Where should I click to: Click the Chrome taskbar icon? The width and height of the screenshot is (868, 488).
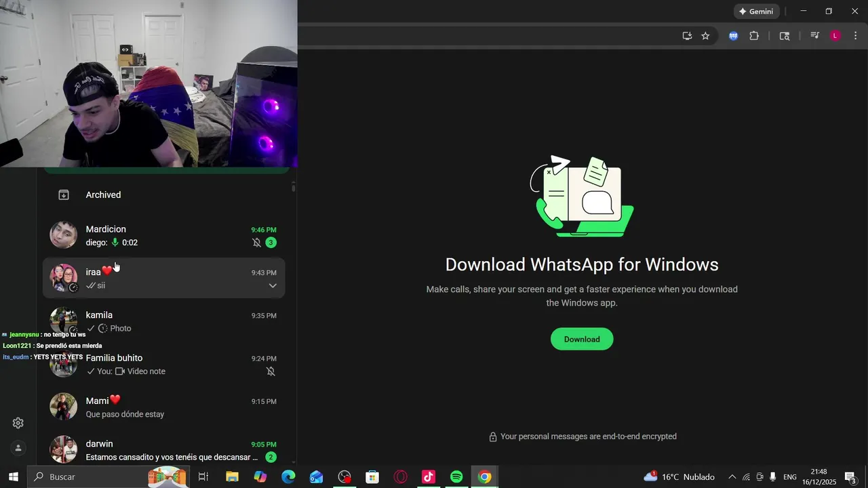point(484,477)
